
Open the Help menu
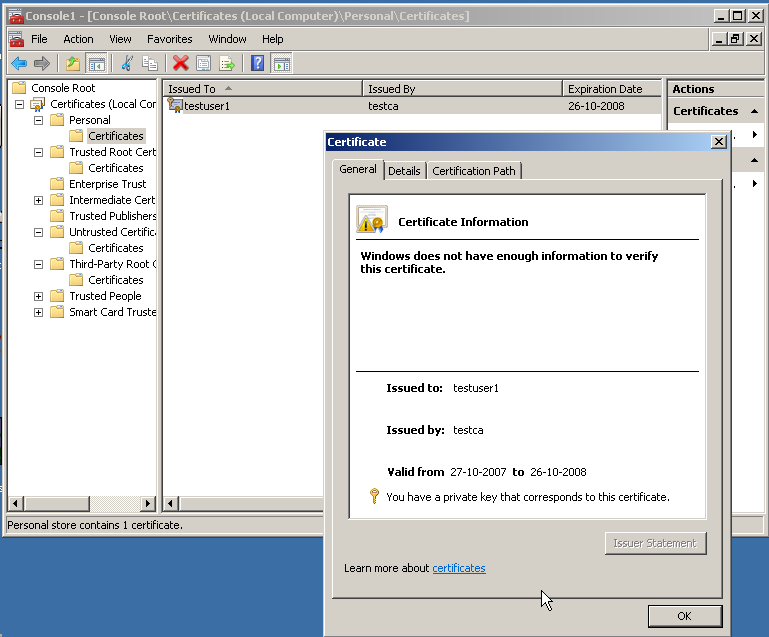coord(273,39)
